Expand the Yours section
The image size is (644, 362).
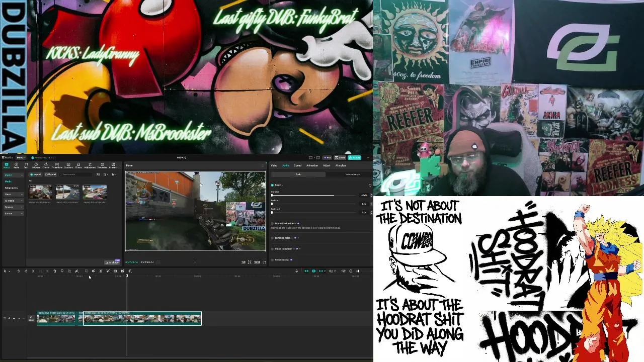[13, 194]
